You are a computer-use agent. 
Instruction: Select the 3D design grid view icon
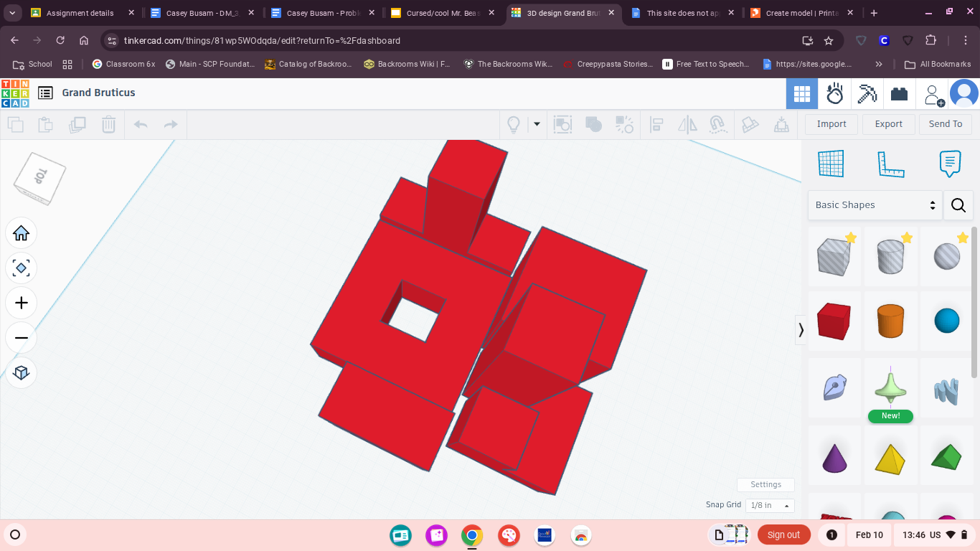click(x=802, y=94)
